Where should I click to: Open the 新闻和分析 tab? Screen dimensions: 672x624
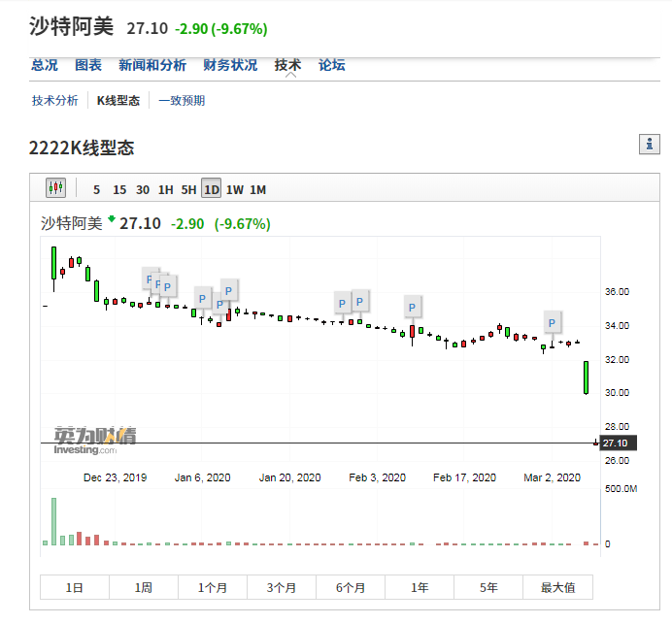[x=152, y=65]
